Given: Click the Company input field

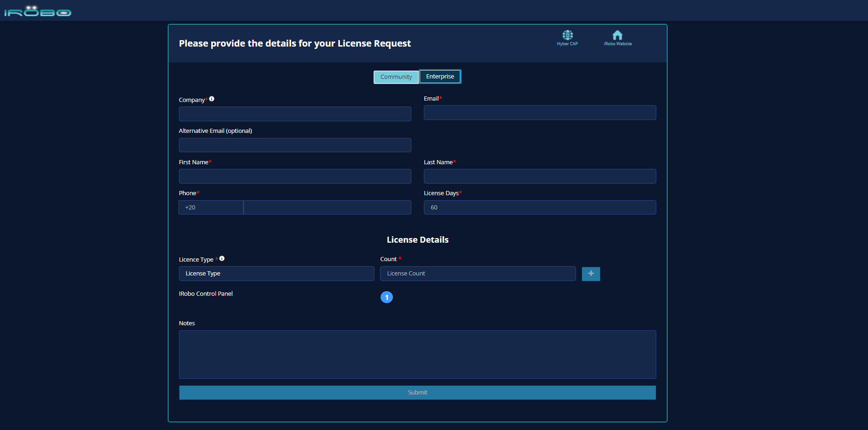Looking at the screenshot, I should click(295, 114).
